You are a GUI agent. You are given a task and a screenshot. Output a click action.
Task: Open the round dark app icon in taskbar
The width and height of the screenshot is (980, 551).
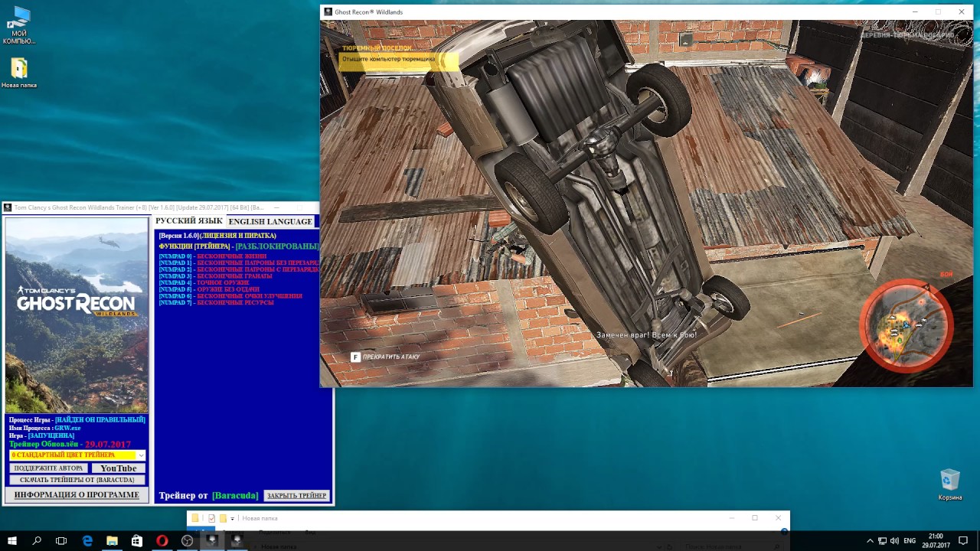(187, 541)
